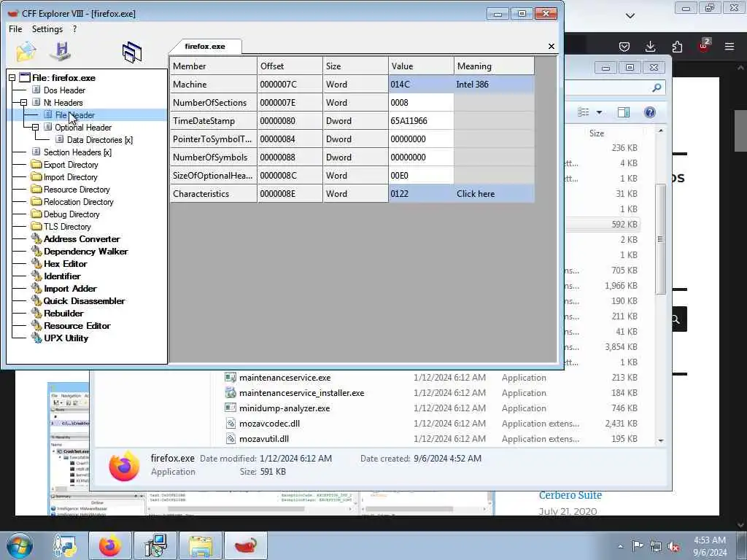Click the TLS Directory folder icon
Screen dimensions: 747x560
point(36,226)
